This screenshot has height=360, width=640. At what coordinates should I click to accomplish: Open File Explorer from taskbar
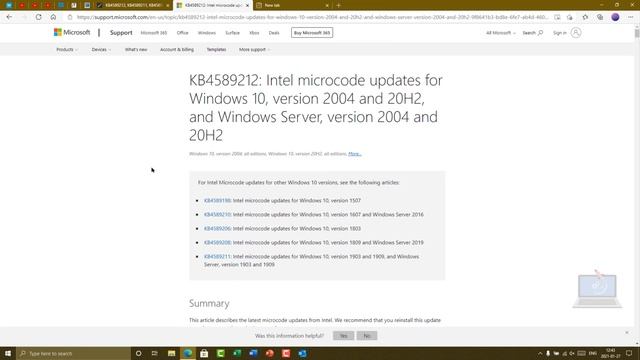click(171, 353)
